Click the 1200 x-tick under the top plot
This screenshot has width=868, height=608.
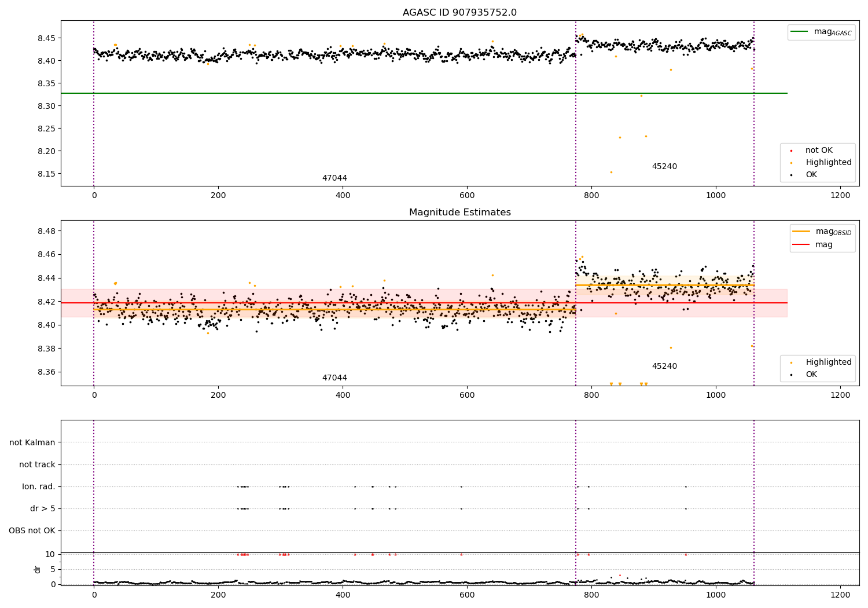840,196
